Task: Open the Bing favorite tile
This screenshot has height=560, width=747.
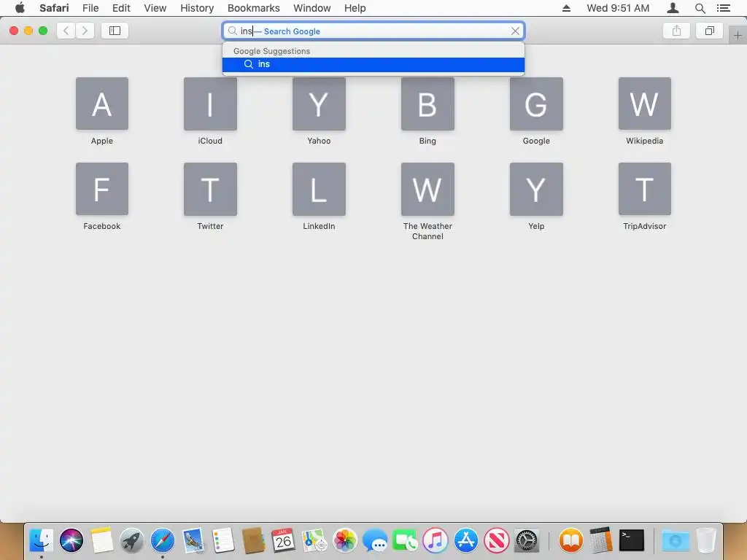Action: pos(427,104)
